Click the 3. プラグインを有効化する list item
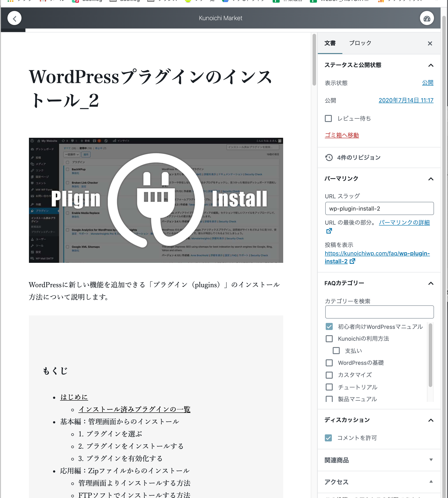Image resolution: width=448 pixels, height=498 pixels. (120, 458)
